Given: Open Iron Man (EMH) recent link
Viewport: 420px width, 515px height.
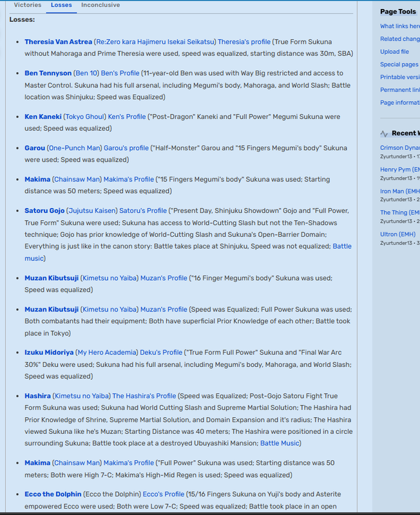Looking at the screenshot, I should 400,191.
